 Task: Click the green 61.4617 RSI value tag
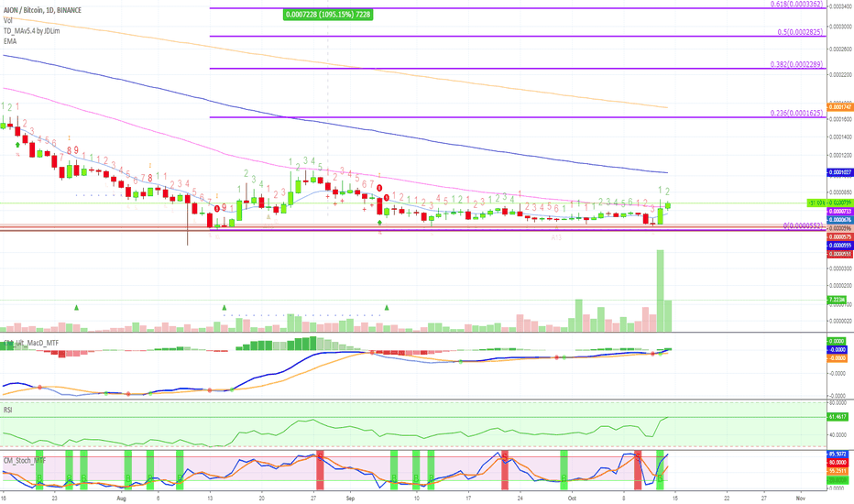(838, 417)
